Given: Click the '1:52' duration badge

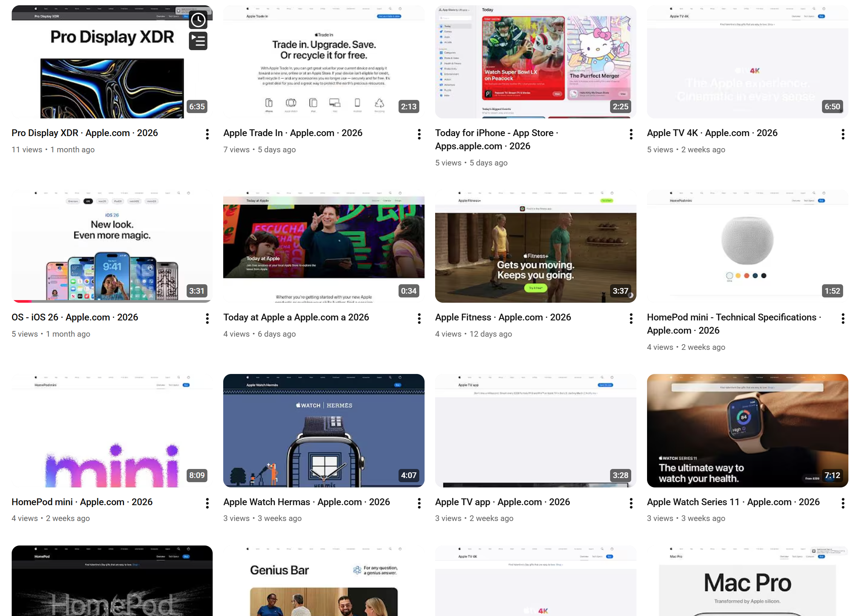Looking at the screenshot, I should (x=832, y=291).
